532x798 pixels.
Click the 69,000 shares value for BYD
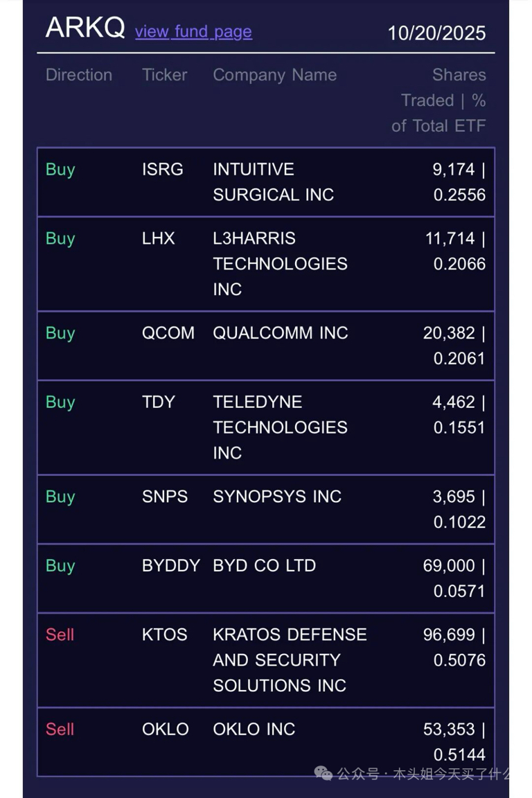coord(449,565)
